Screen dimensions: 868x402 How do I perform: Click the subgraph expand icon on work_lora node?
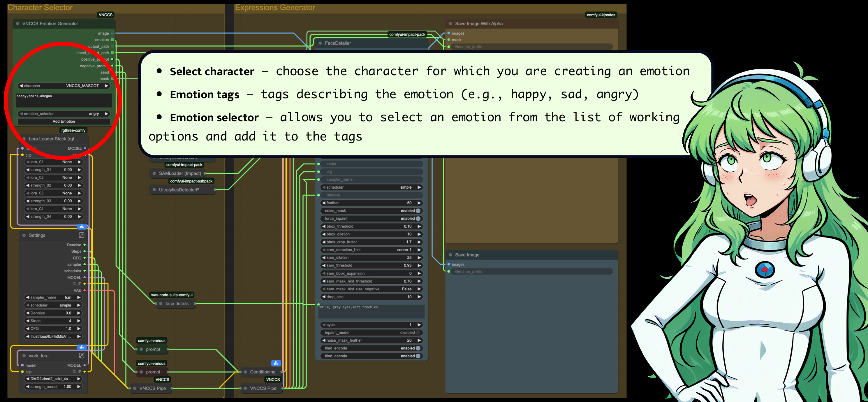click(x=81, y=355)
